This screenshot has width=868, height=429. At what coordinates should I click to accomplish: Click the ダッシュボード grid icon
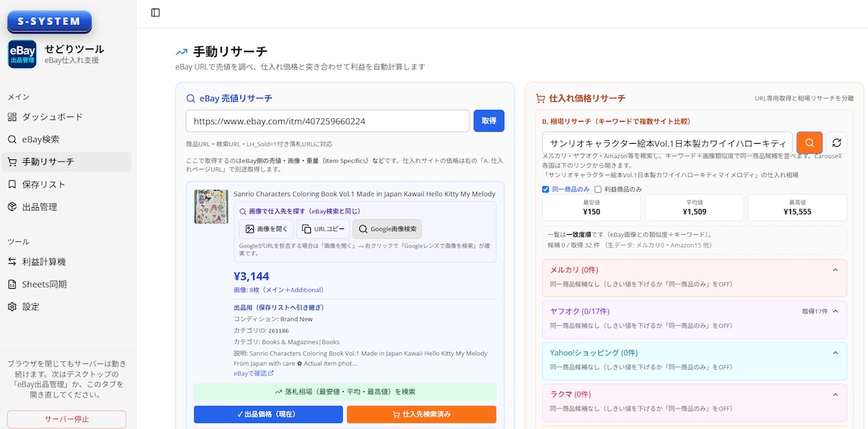click(12, 117)
